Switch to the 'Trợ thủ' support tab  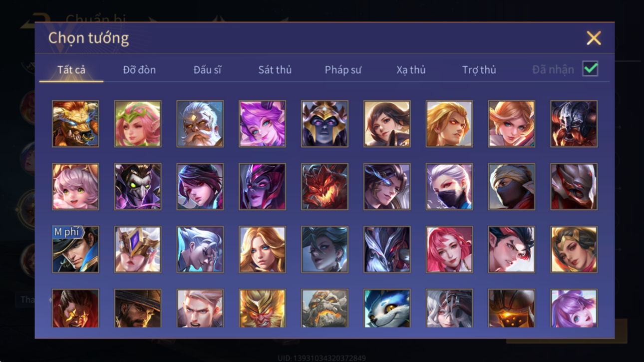tap(479, 70)
